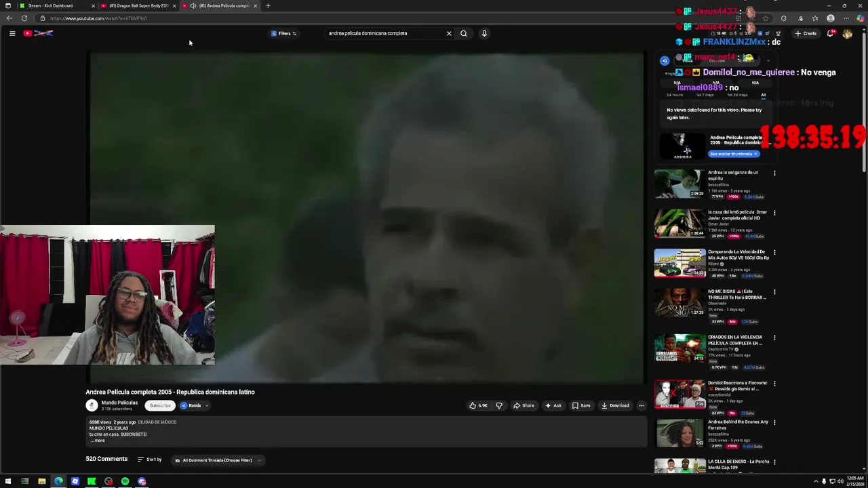
Task: Click the browser address bar URL
Action: click(98, 18)
